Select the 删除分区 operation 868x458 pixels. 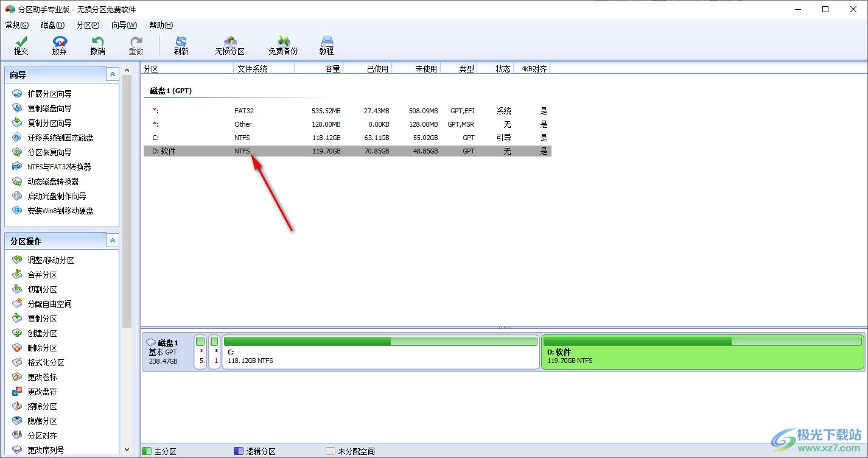pyautogui.click(x=35, y=348)
